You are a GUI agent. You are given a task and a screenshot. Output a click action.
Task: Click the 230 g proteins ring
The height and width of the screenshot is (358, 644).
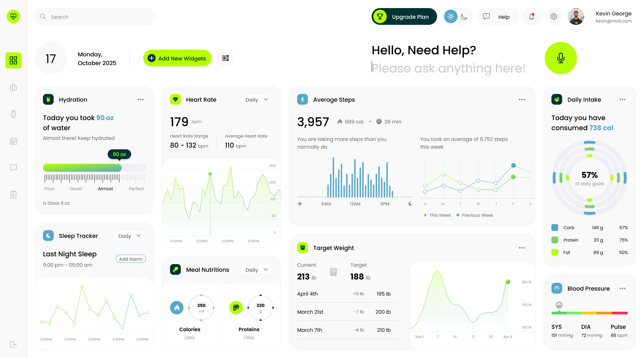tap(261, 308)
